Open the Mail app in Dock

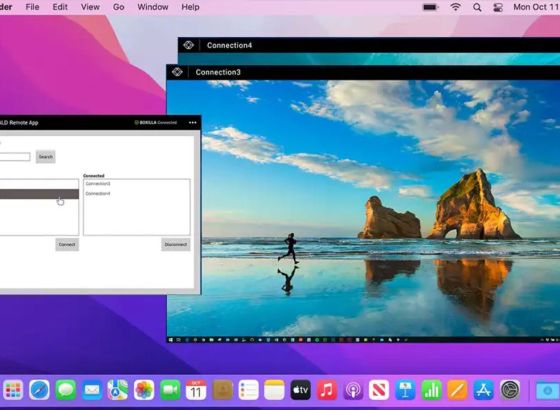coord(92,390)
